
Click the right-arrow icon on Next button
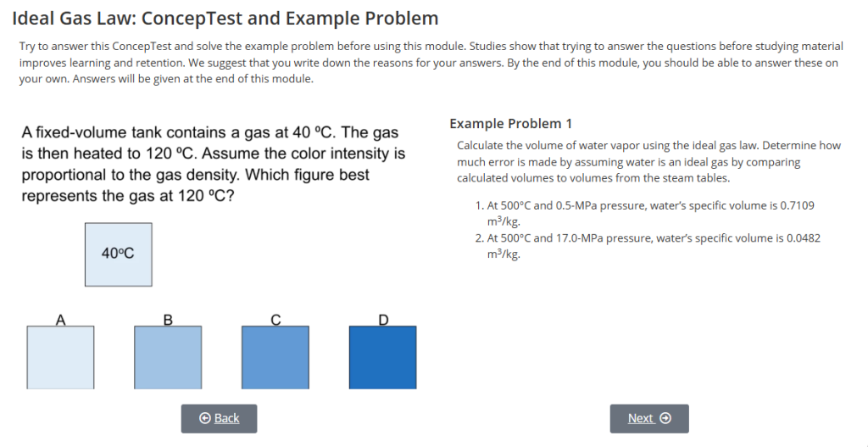pos(665,418)
